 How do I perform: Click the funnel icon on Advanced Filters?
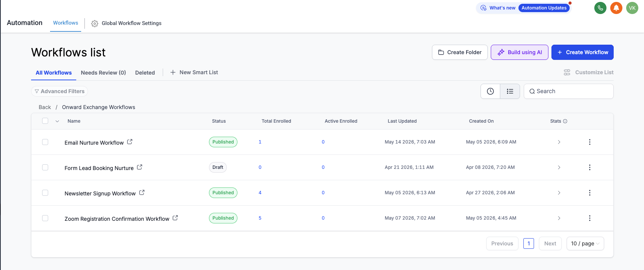[x=37, y=91]
